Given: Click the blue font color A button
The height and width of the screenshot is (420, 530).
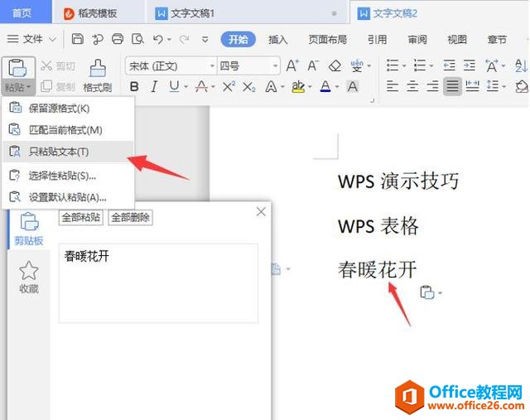Looking at the screenshot, I should (x=325, y=87).
